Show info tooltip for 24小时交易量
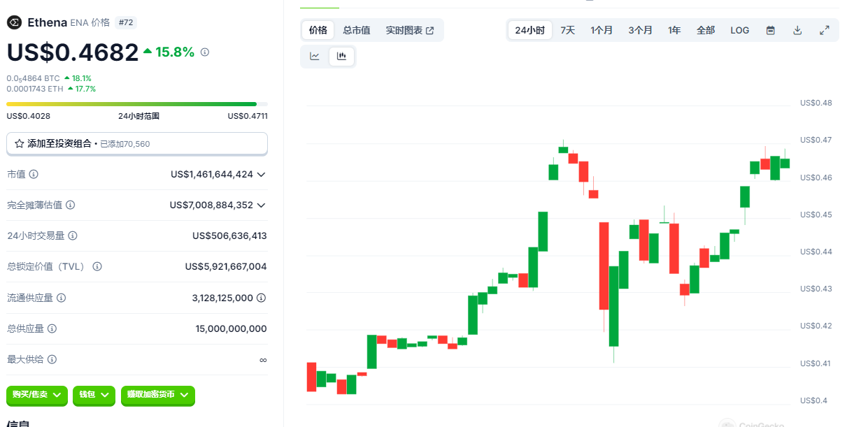The height and width of the screenshot is (427, 868). click(x=73, y=236)
